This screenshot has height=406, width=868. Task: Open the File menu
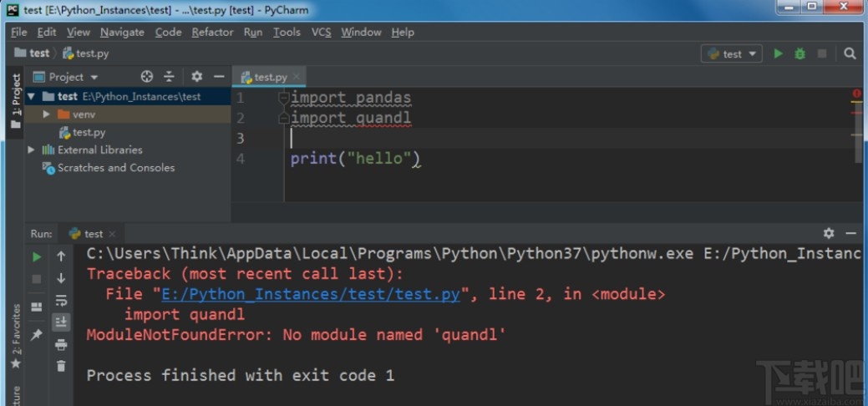click(19, 32)
